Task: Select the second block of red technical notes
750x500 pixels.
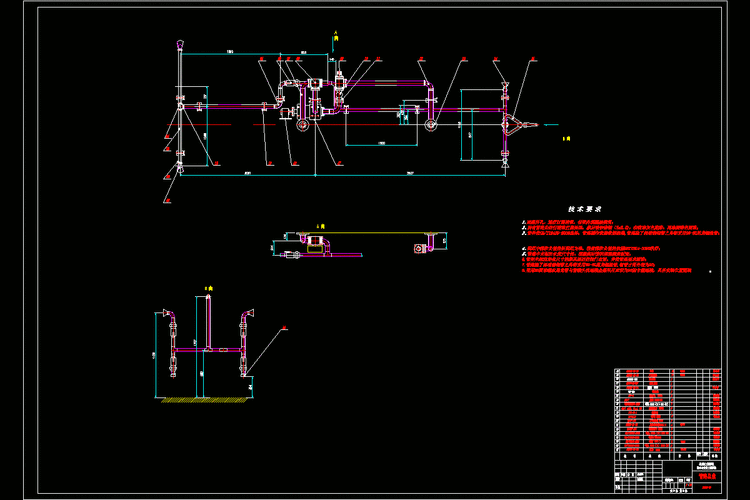Action: pos(600,257)
